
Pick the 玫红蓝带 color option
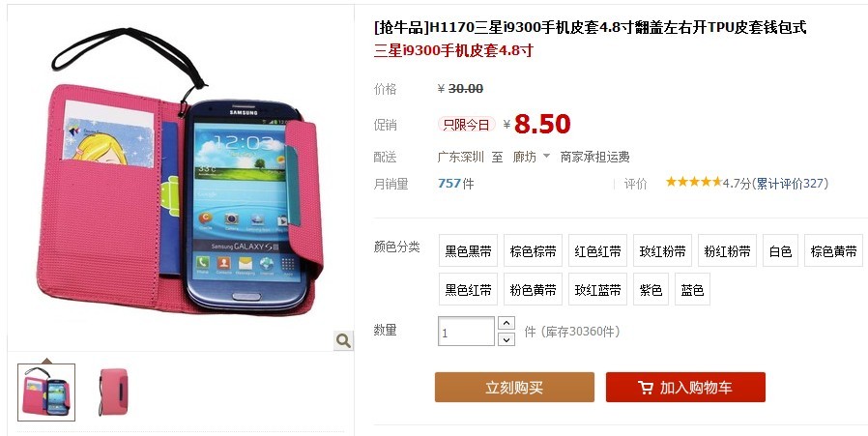pos(598,289)
